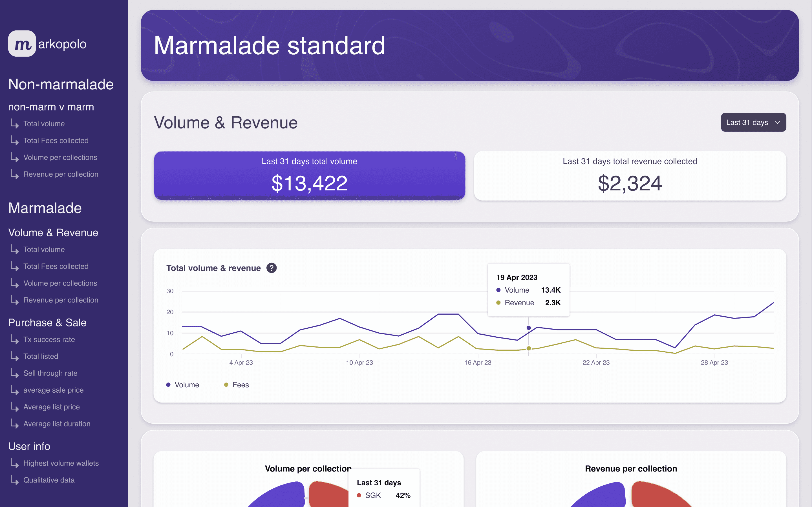Select the total revenue collected card
This screenshot has width=812, height=507.
tap(630, 176)
